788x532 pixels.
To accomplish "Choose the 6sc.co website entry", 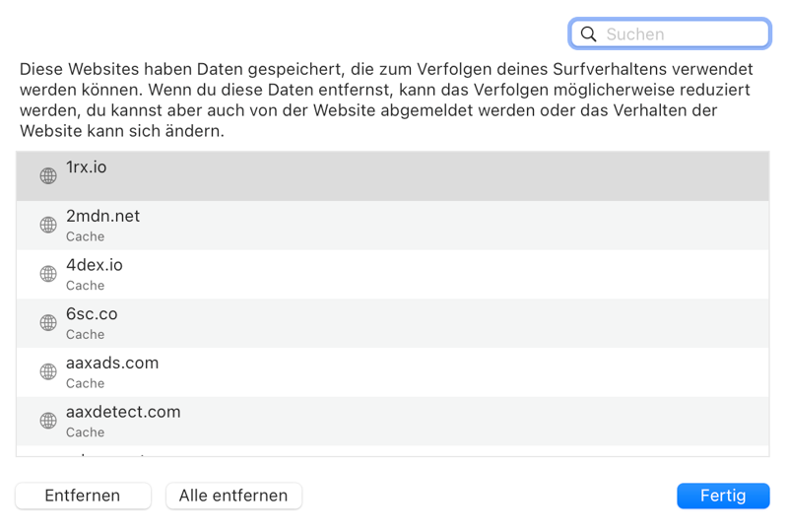I will tap(394, 323).
